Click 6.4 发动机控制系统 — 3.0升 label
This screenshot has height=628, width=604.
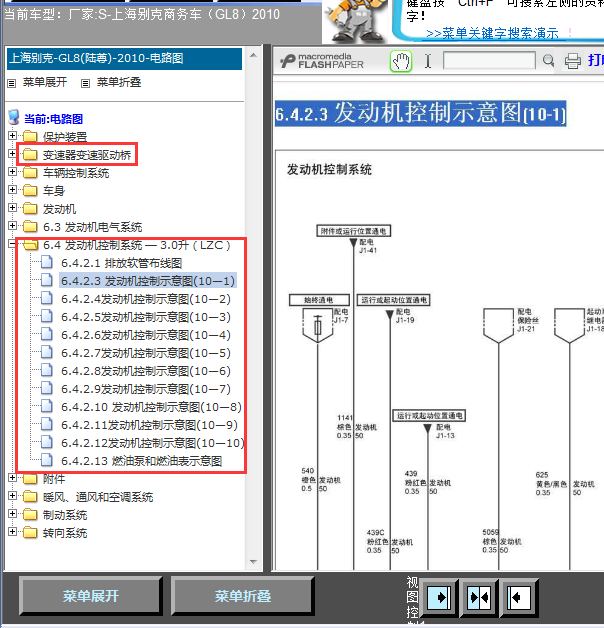tap(137, 245)
